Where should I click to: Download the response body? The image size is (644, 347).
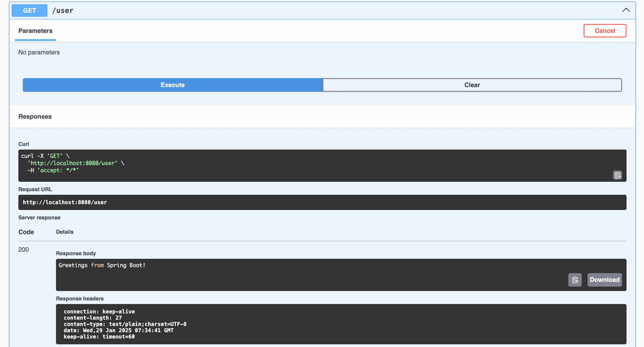[605, 280]
